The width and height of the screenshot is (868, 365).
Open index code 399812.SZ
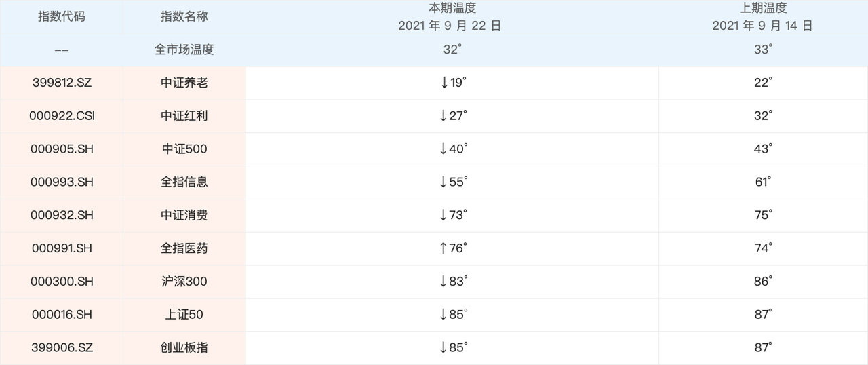point(62,83)
